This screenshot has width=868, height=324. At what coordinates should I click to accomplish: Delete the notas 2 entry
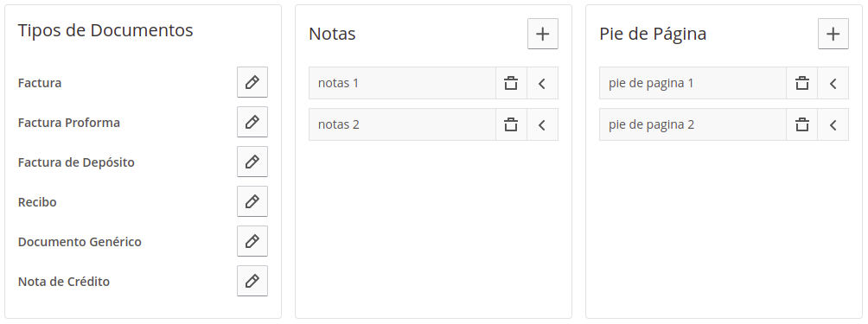pyautogui.click(x=511, y=125)
